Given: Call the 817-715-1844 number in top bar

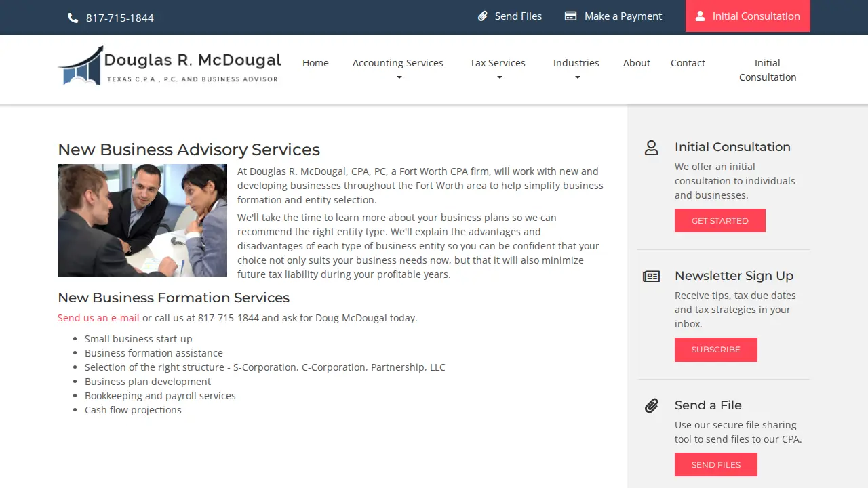Looking at the screenshot, I should click(120, 18).
